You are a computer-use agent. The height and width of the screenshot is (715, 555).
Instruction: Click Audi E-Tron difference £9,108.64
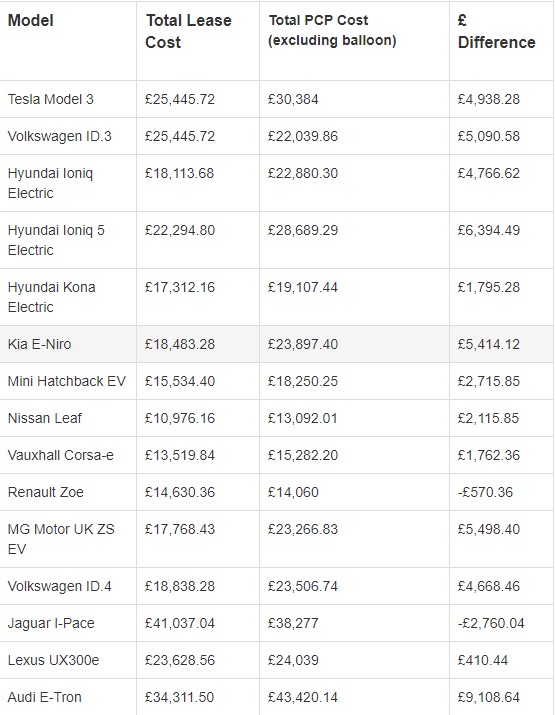tap(489, 697)
